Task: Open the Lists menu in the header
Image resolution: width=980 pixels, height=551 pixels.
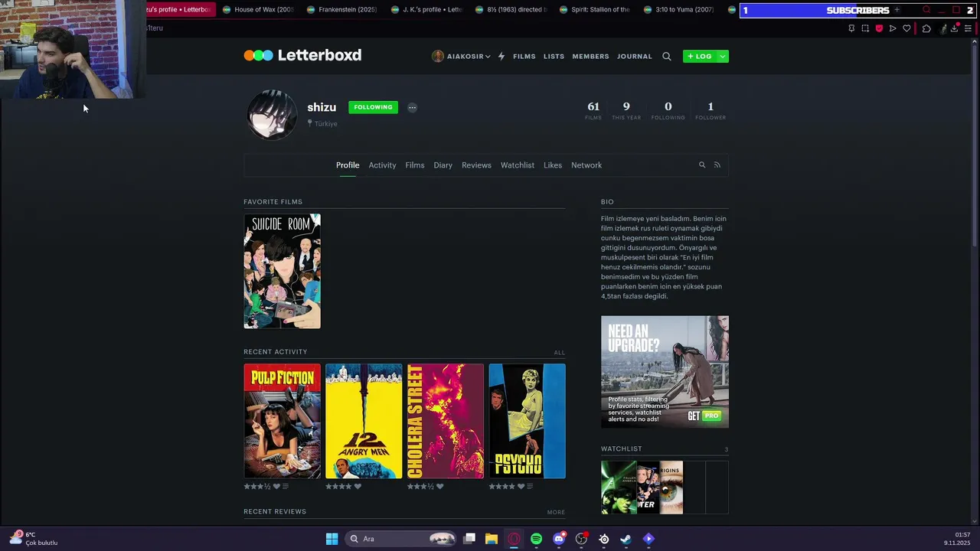Action: pyautogui.click(x=554, y=57)
